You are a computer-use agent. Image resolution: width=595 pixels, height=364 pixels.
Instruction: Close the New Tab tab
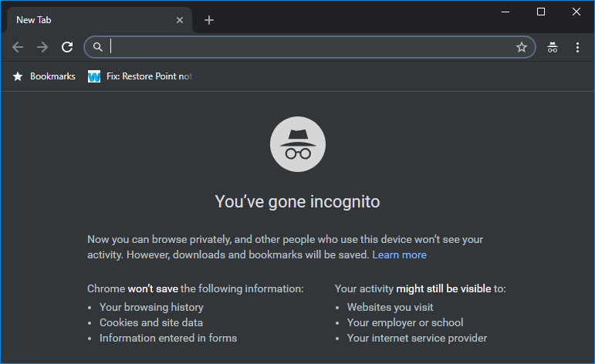[x=180, y=20]
